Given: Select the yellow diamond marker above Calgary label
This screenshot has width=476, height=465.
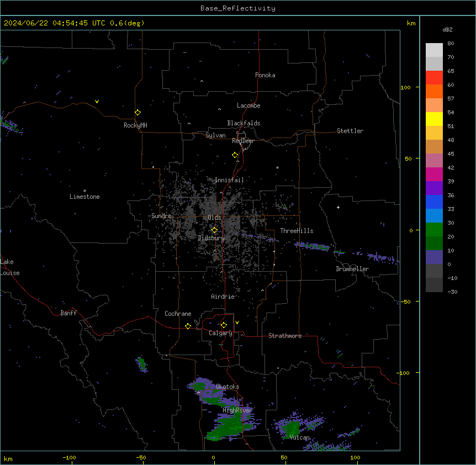Looking at the screenshot, I should click(x=224, y=325).
